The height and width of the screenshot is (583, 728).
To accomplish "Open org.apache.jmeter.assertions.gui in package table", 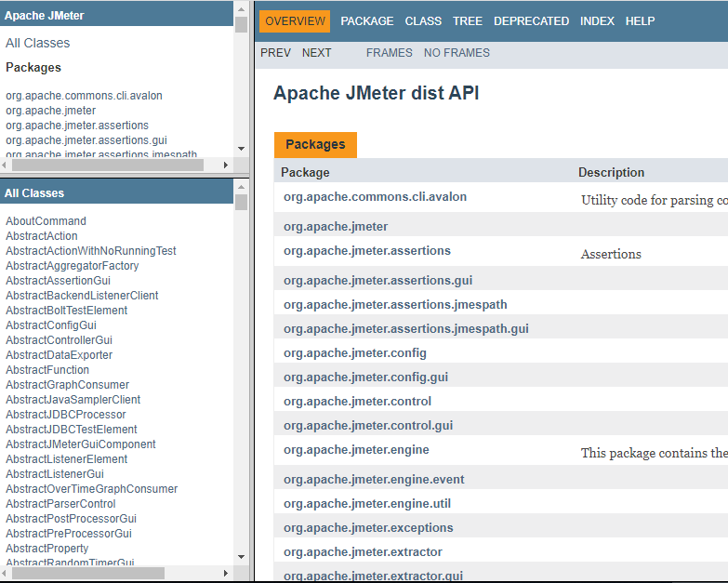I will click(377, 280).
